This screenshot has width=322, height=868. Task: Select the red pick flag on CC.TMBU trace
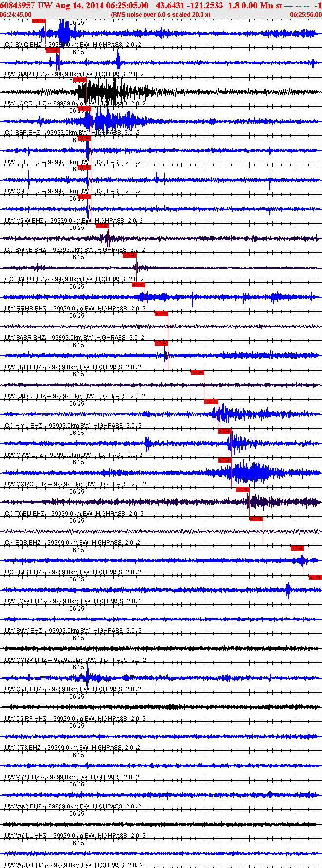pos(129,255)
